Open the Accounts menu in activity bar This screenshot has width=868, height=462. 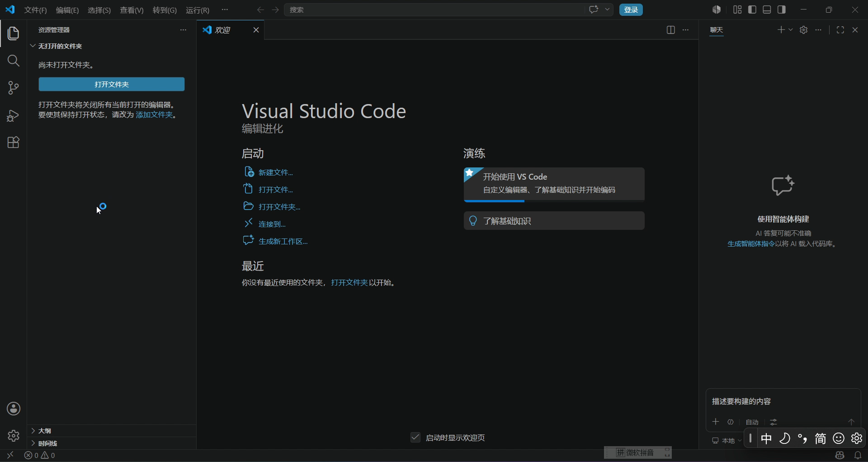(13, 409)
